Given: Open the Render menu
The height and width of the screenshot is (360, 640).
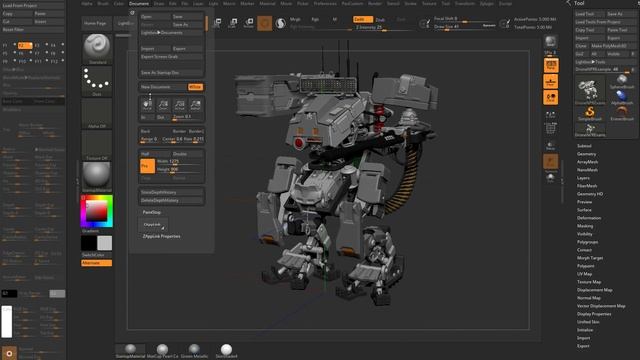Looking at the screenshot, I should pos(375,4).
